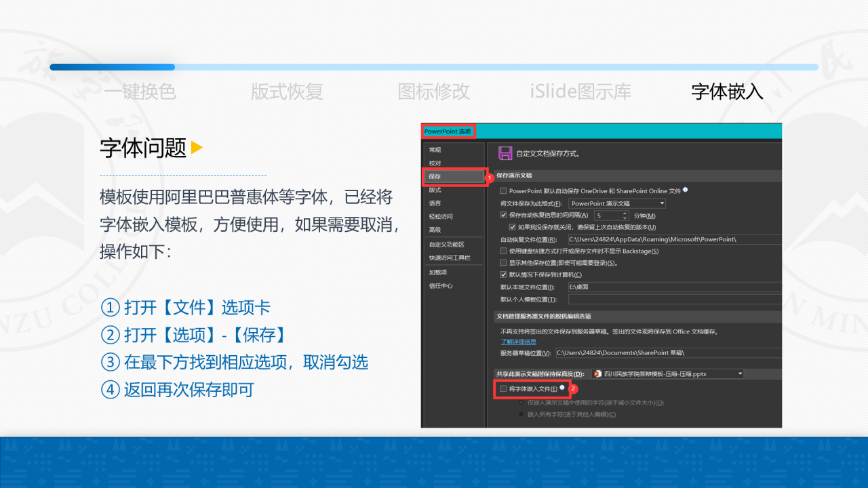Click the PowerPoint 选项 dialog title

[448, 131]
